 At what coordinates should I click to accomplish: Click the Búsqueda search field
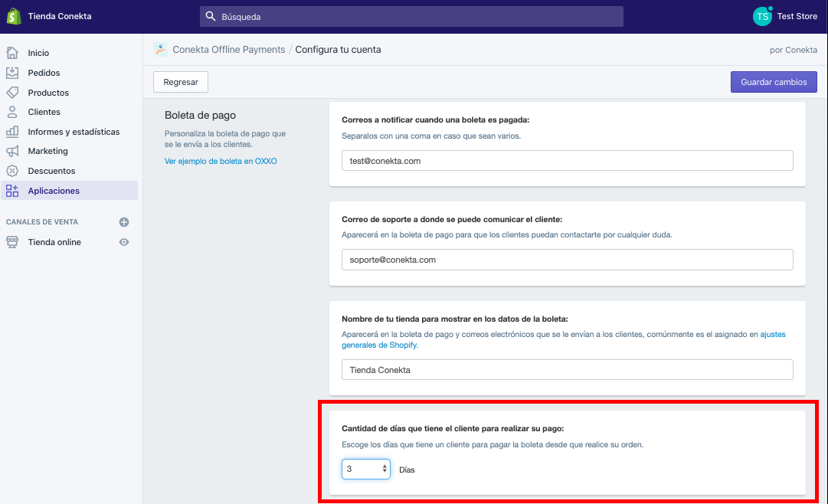411,16
